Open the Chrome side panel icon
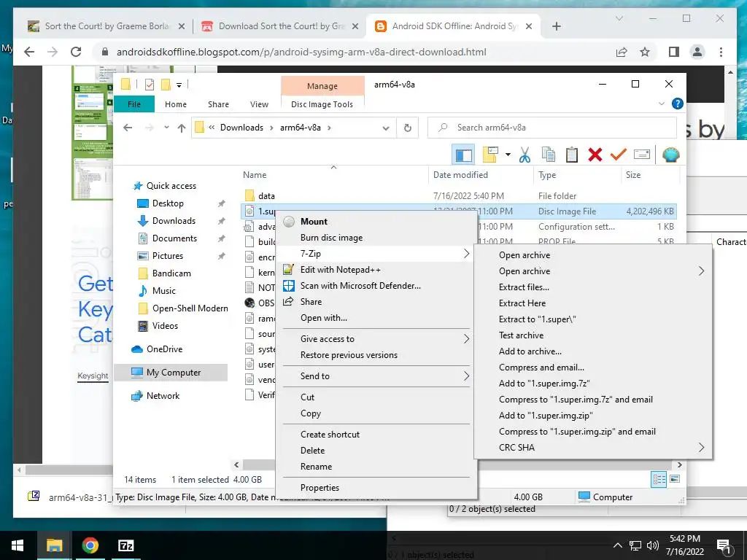The width and height of the screenshot is (747, 560). (x=673, y=52)
